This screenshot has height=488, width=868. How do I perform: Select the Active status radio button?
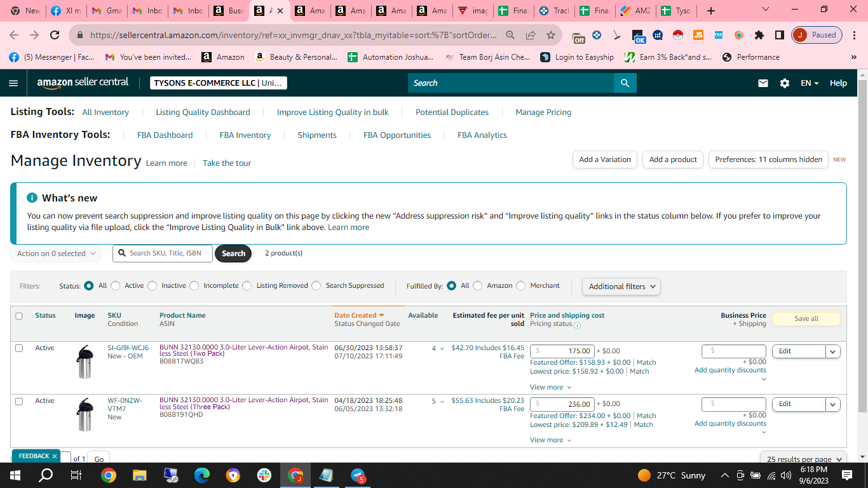(116, 286)
